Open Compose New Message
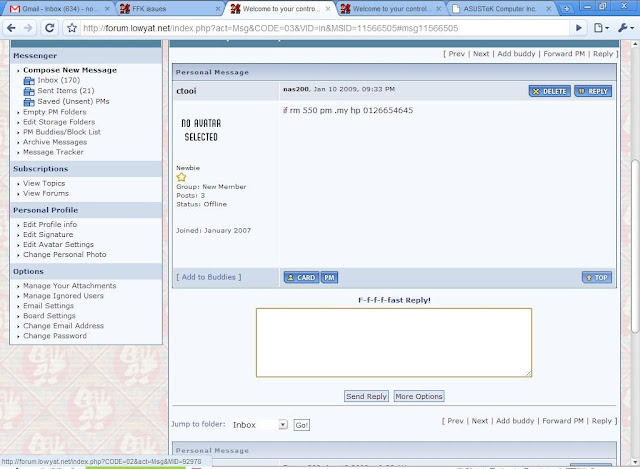The height and width of the screenshot is (469, 640). (70, 70)
